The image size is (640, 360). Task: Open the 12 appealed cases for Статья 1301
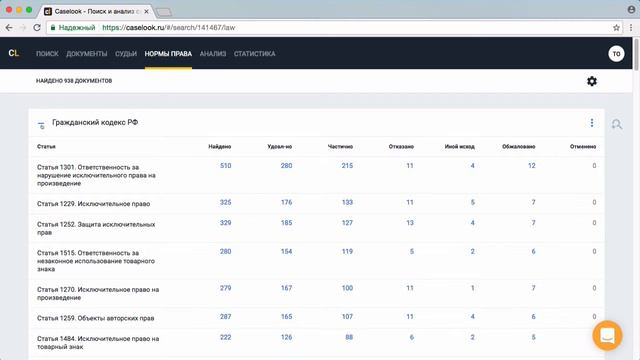tap(531, 166)
